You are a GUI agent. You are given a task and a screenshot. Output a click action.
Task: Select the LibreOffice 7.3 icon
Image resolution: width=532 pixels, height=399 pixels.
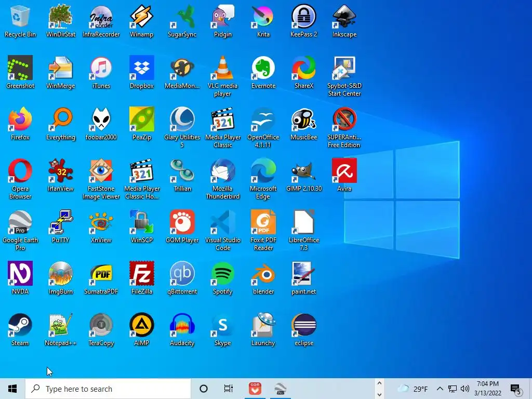(303, 231)
